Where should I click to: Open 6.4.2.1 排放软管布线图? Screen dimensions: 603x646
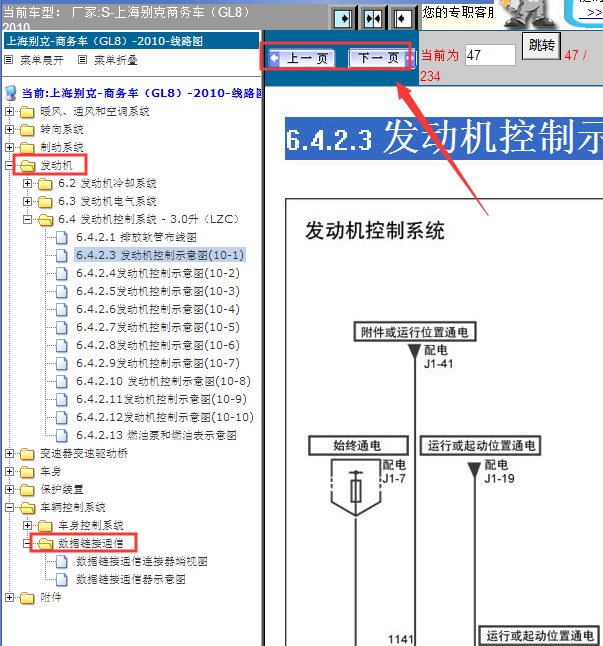pyautogui.click(x=136, y=237)
